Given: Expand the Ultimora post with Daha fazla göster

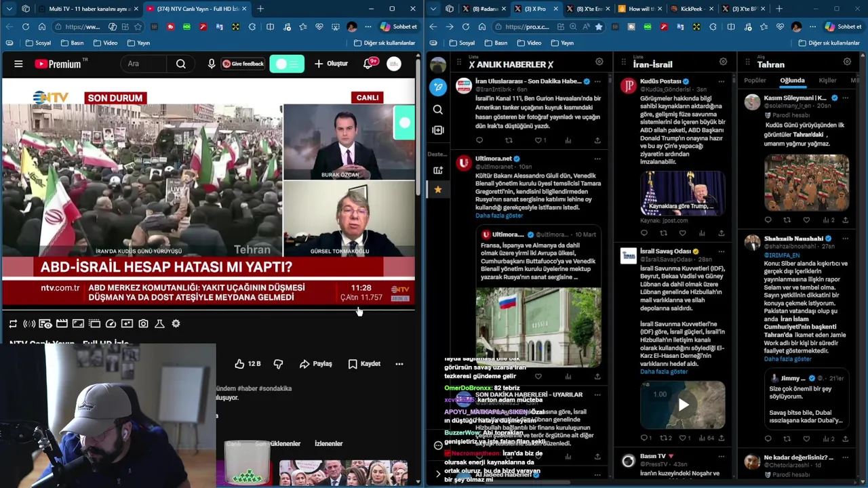Looking at the screenshot, I should [499, 216].
